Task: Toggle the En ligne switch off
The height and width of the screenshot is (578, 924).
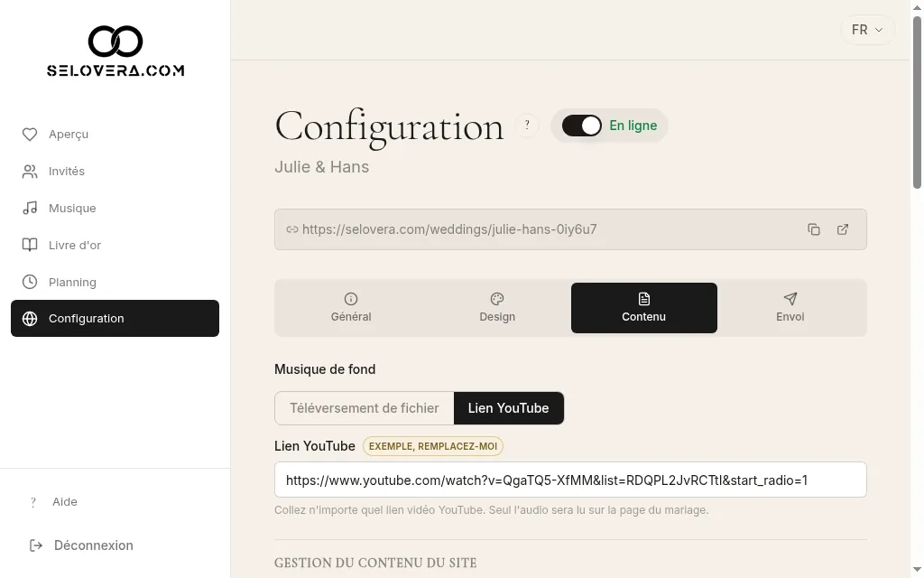Action: (582, 126)
